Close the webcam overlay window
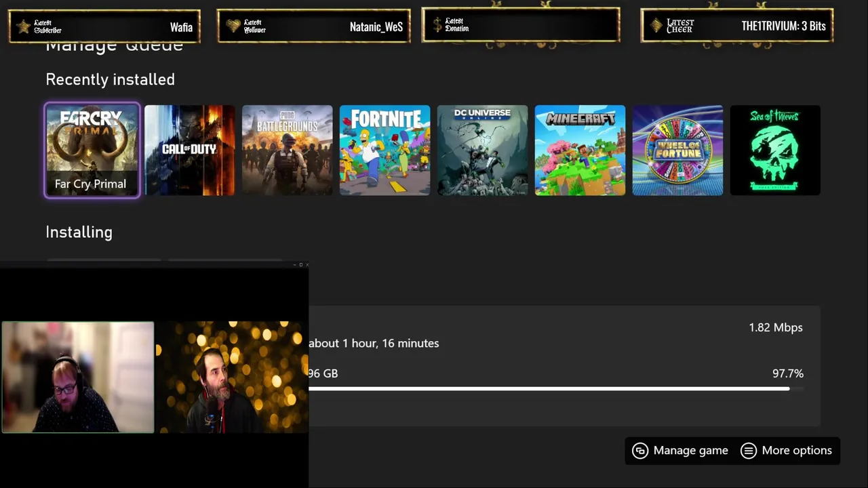Screen dimensions: 868x488 click(307, 264)
